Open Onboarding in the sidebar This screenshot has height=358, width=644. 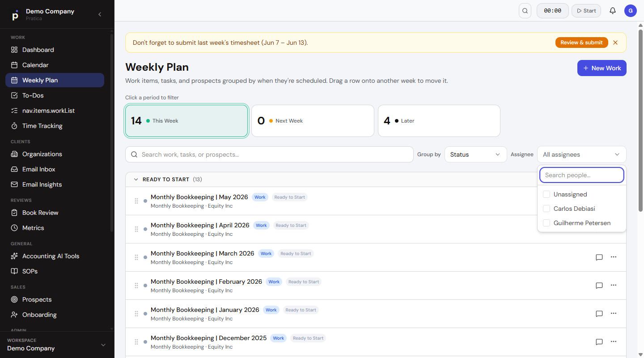[x=55, y=315]
